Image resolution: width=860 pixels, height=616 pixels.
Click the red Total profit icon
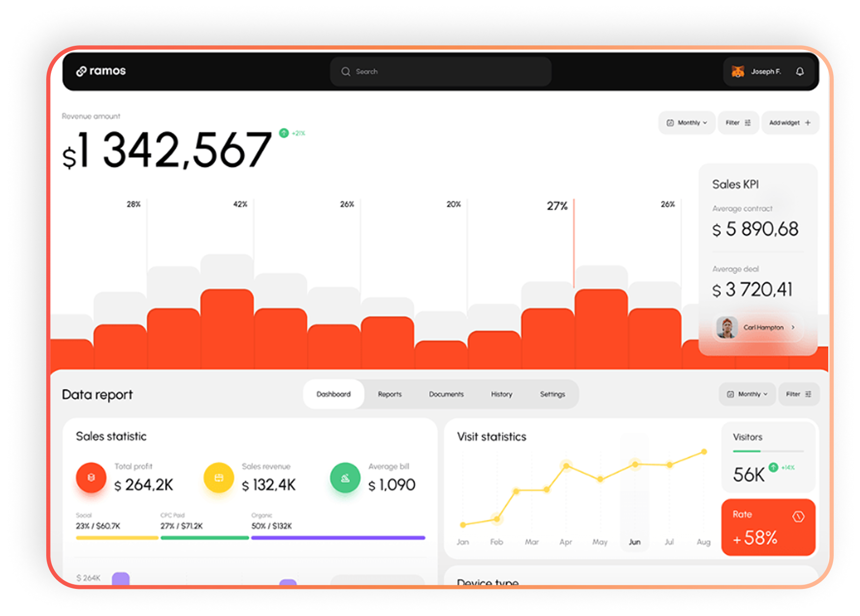point(91,477)
